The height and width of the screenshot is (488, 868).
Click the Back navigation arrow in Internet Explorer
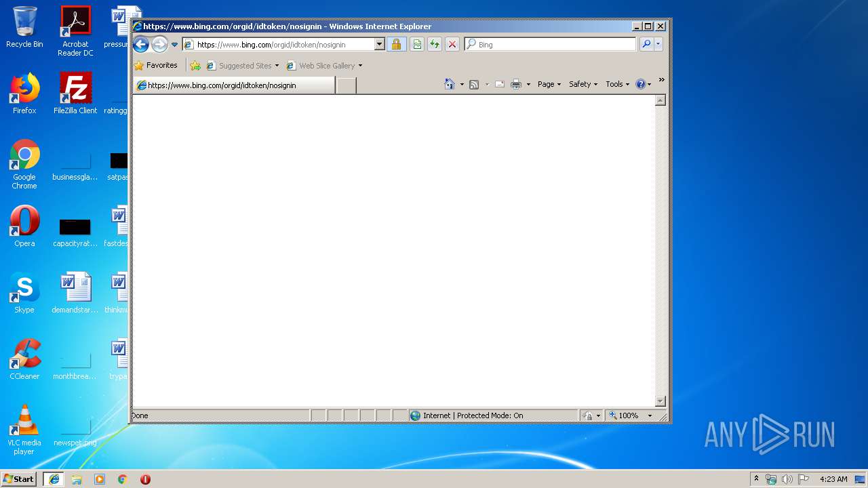click(x=140, y=45)
